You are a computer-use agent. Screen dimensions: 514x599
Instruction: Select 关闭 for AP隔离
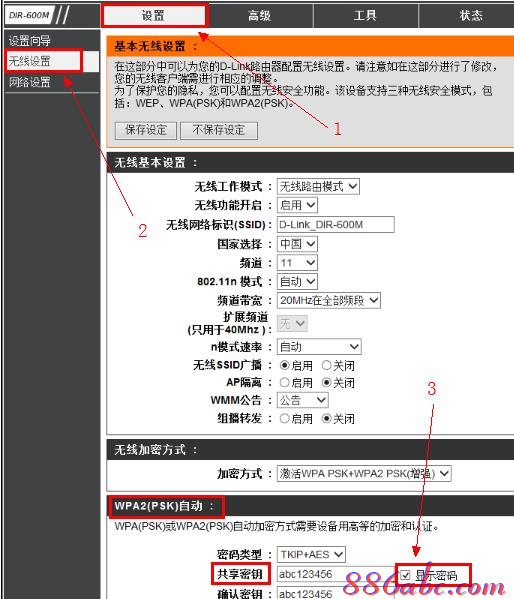[x=326, y=382]
